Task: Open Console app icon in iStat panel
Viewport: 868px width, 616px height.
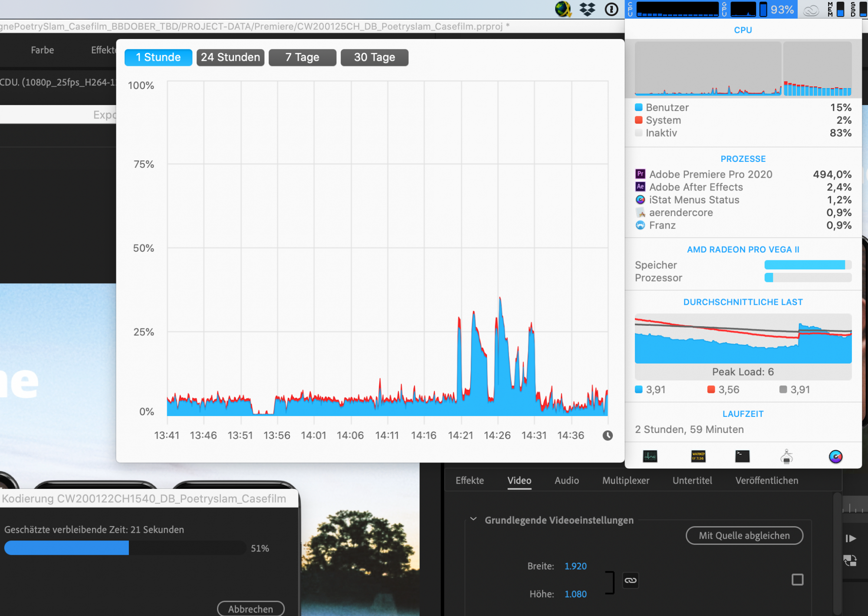Action: 698,456
